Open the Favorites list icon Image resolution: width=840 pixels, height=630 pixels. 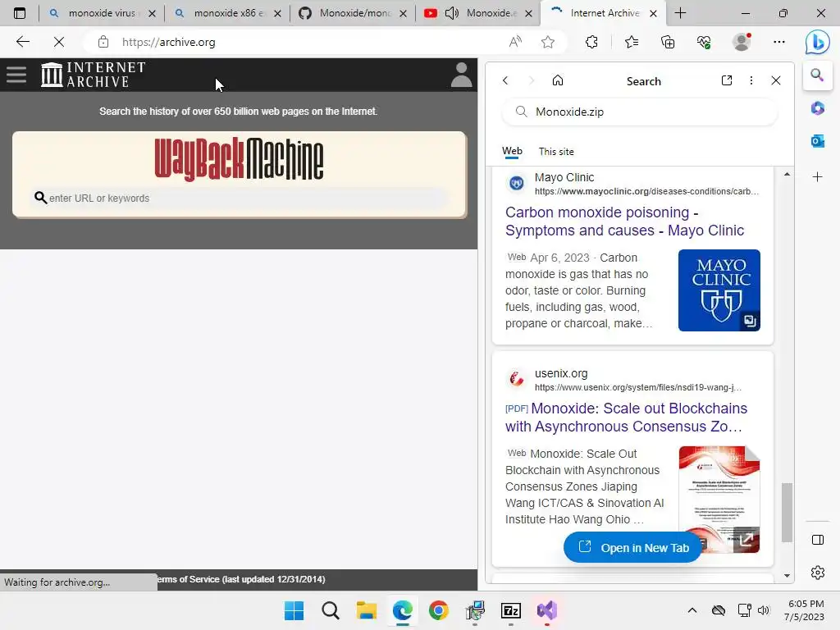[632, 42]
